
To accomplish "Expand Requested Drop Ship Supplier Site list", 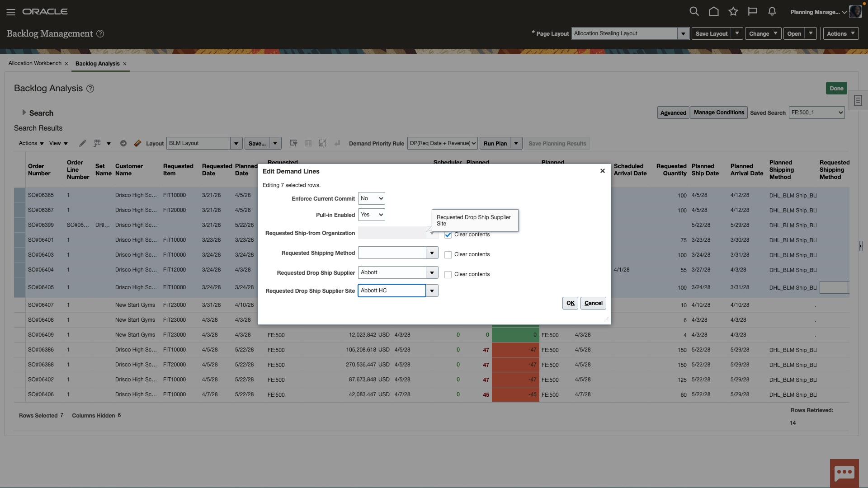I will coord(432,291).
